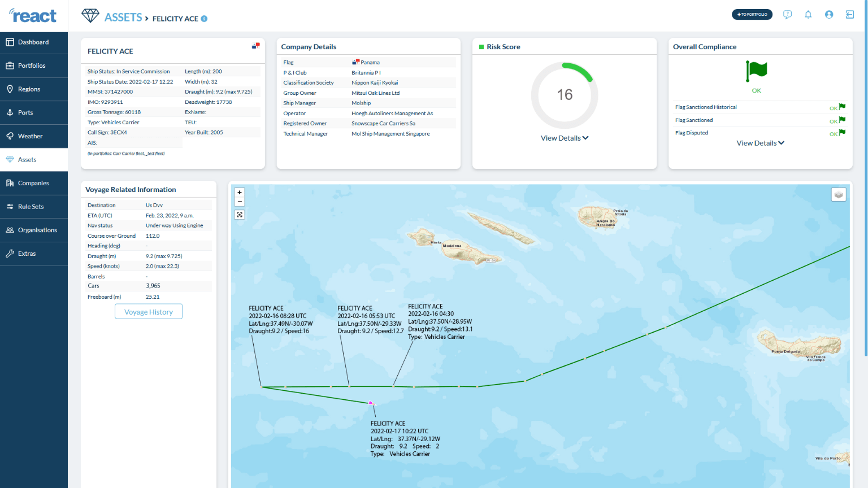Image resolution: width=868 pixels, height=488 pixels.
Task: Click the 'Molship' ship manager value
Action: (361, 103)
